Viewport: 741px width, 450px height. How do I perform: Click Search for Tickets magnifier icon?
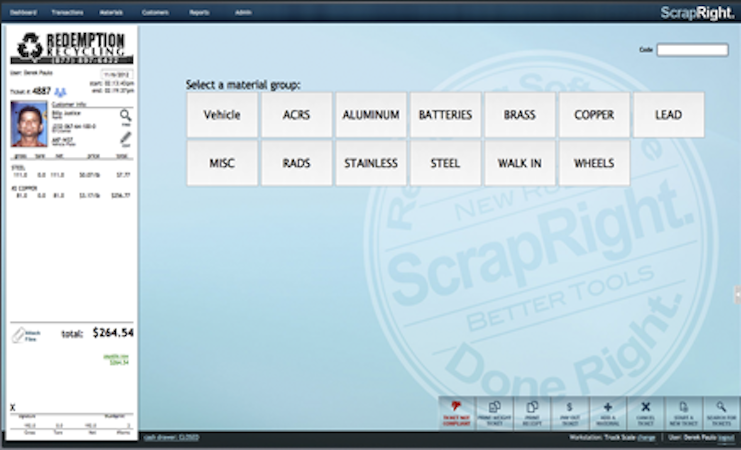(x=721, y=407)
